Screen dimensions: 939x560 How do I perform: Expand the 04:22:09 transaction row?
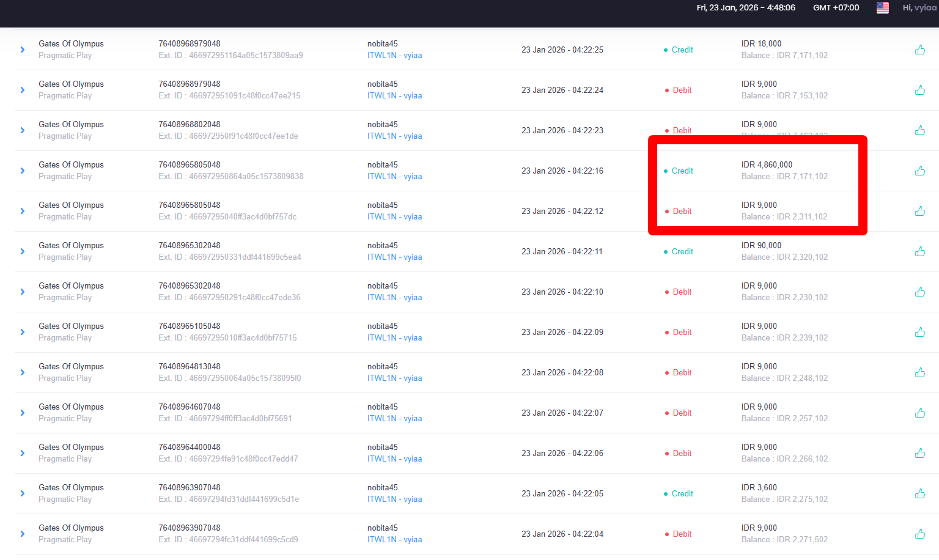pyautogui.click(x=23, y=332)
